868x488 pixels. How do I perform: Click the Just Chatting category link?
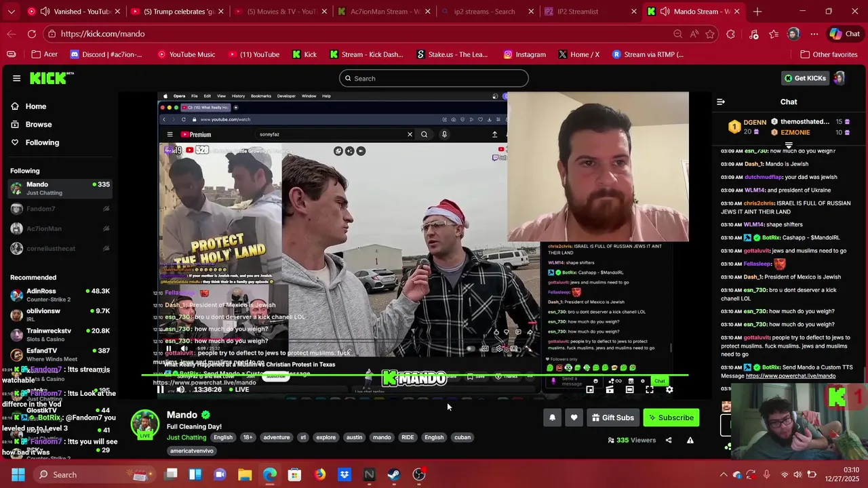[186, 437]
